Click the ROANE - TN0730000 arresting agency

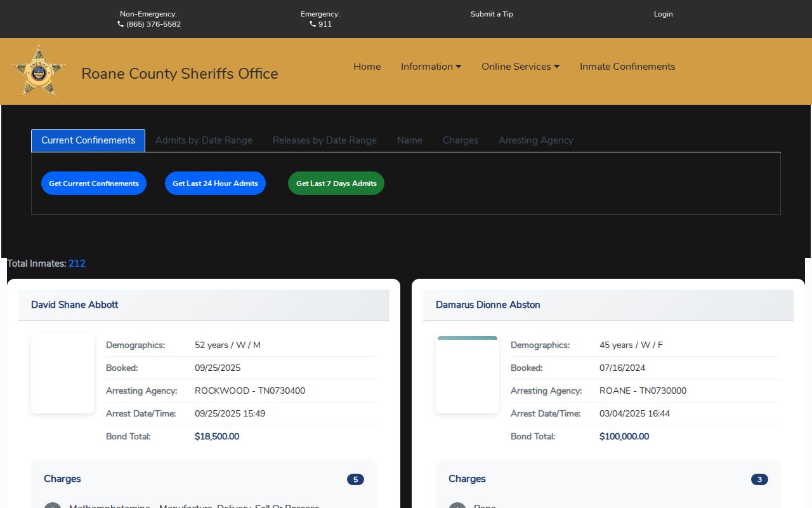coord(643,391)
